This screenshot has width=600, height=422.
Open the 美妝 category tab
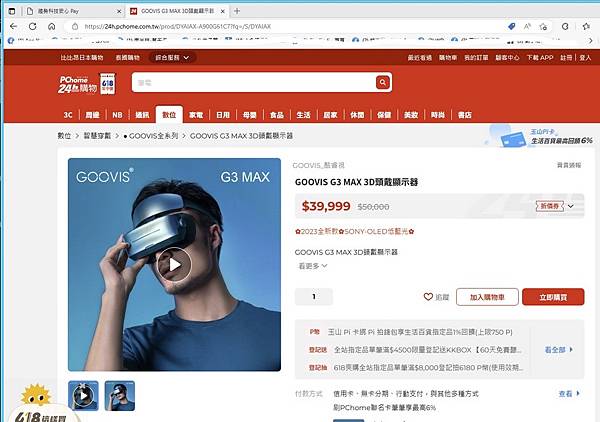(x=411, y=115)
